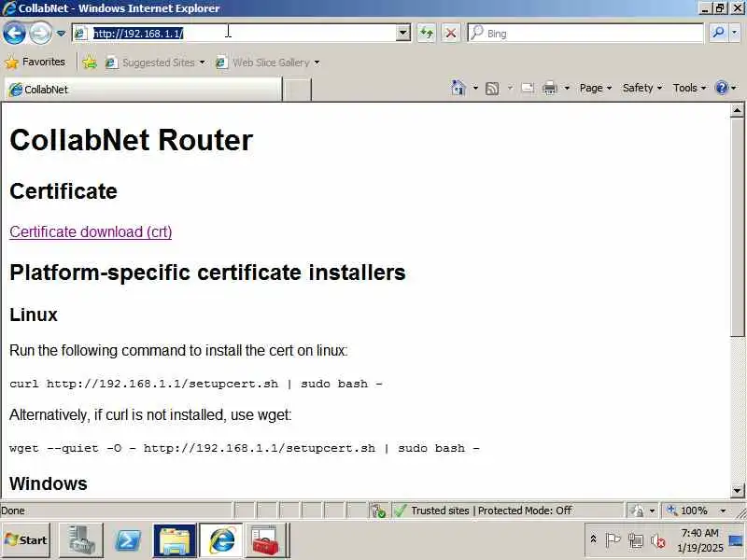The image size is (747, 560).
Task: Click the muted volume tray icon
Action: (x=658, y=541)
